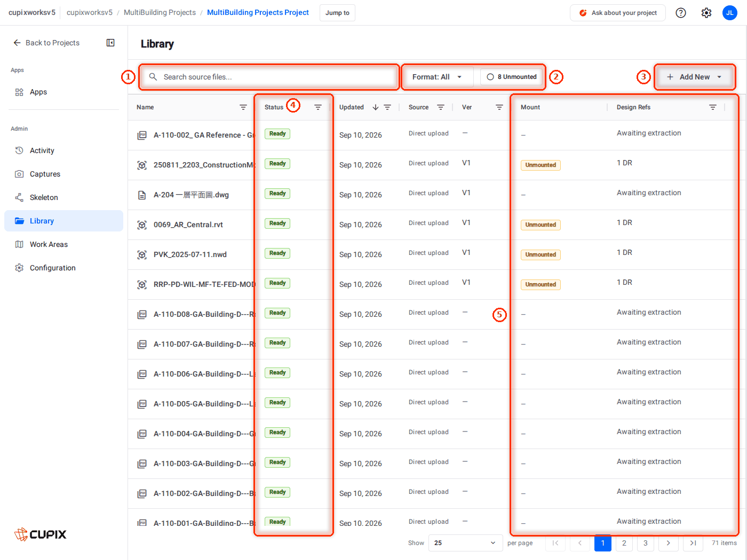Click the Unmounted badge for 0069_AR_Central.rvt
This screenshot has width=747, height=560.
click(x=541, y=225)
